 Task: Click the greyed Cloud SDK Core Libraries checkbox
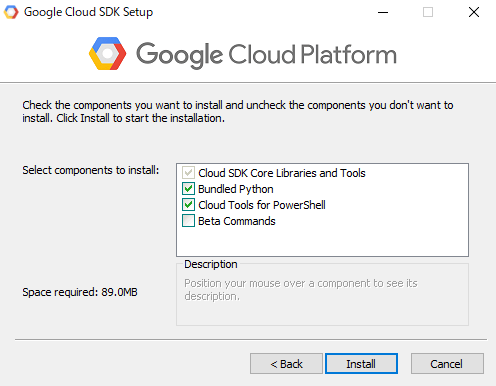pos(188,173)
